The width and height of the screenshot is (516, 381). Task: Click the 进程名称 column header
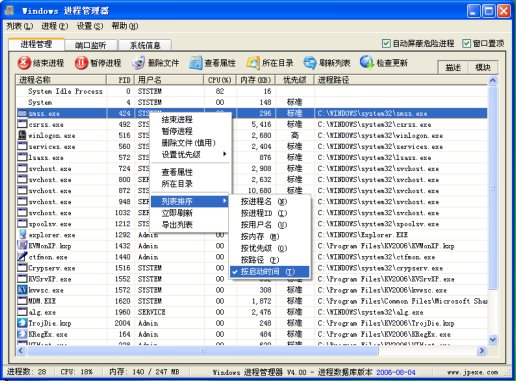(61, 80)
